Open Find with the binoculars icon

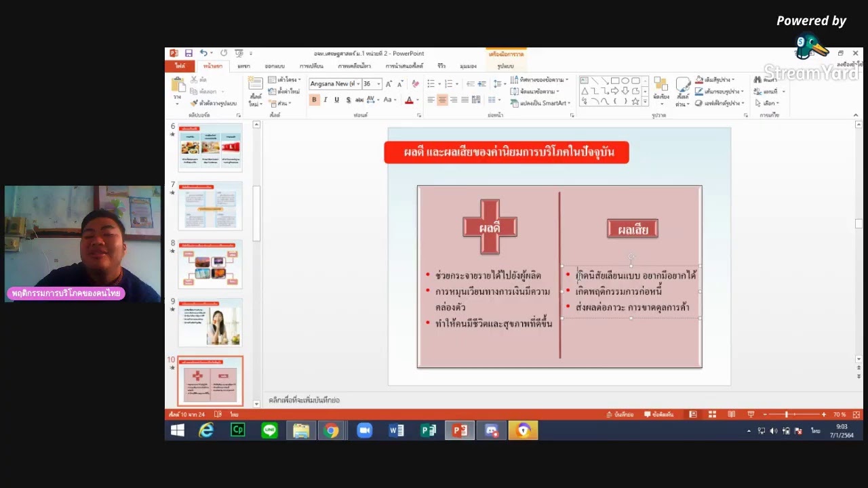[757, 80]
